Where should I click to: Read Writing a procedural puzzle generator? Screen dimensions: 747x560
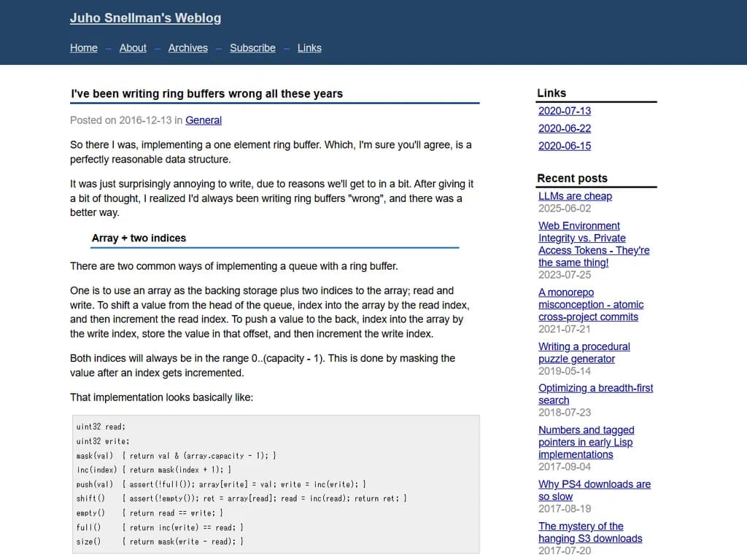tap(584, 352)
